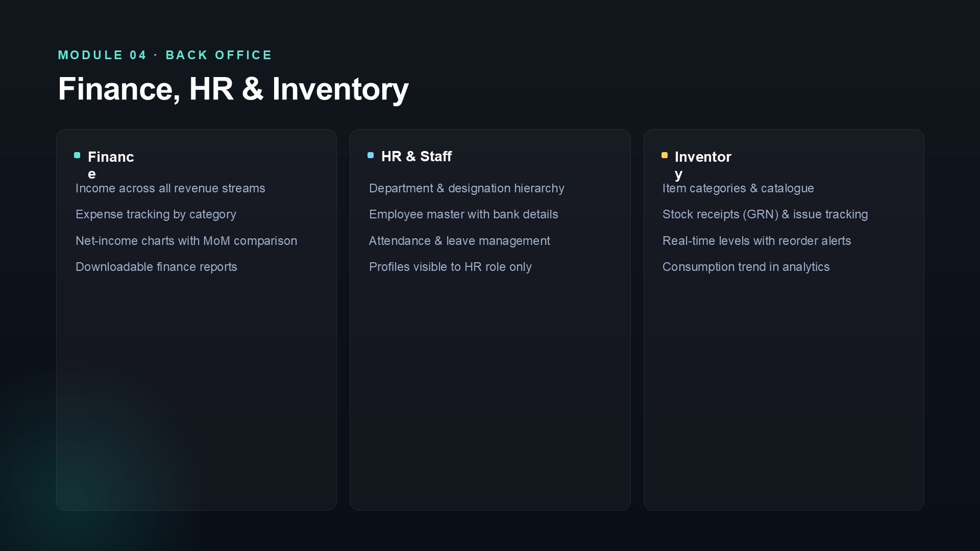Click Downloadable finance reports text
This screenshot has height=551, width=980.
coord(156,267)
